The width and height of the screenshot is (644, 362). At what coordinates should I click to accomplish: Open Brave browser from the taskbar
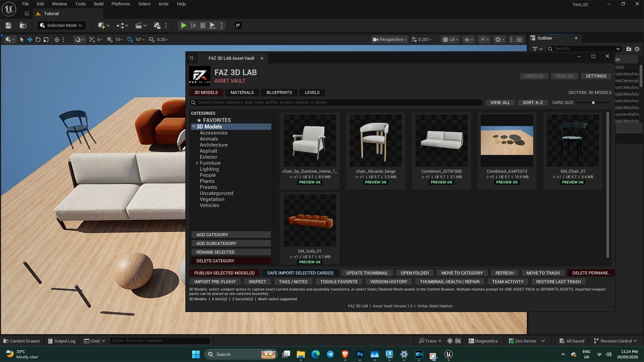(x=345, y=354)
